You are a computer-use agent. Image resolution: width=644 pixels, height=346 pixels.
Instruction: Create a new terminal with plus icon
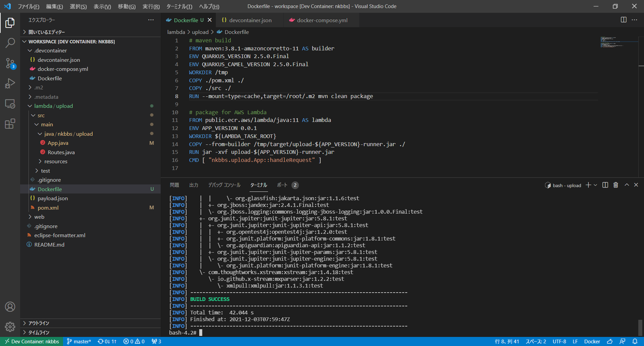coord(588,185)
